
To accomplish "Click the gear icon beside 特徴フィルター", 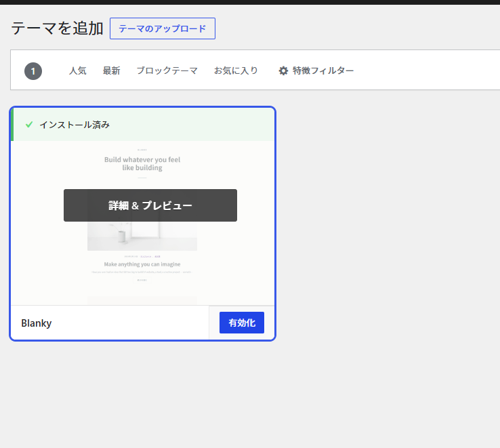I will [283, 70].
